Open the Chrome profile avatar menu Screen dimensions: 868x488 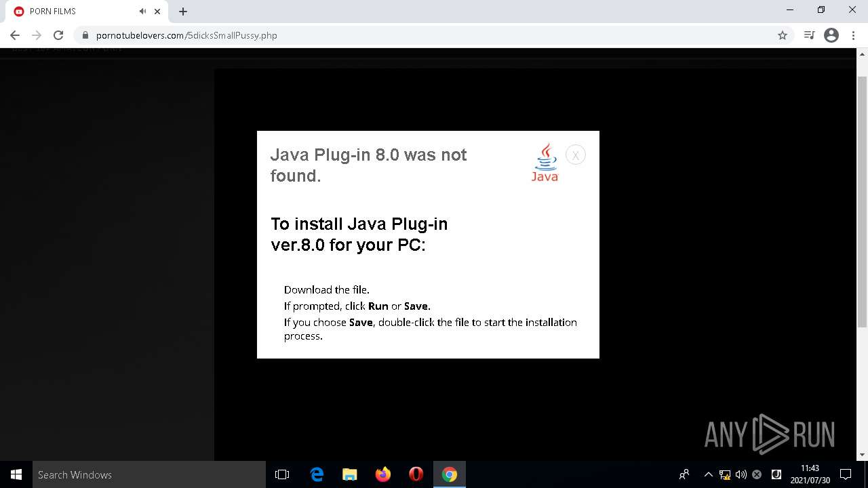(831, 35)
